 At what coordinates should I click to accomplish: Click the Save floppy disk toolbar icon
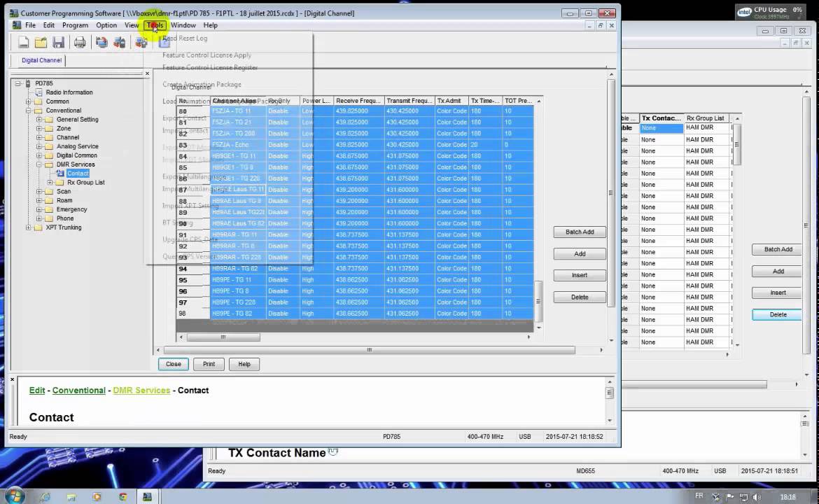coord(59,42)
